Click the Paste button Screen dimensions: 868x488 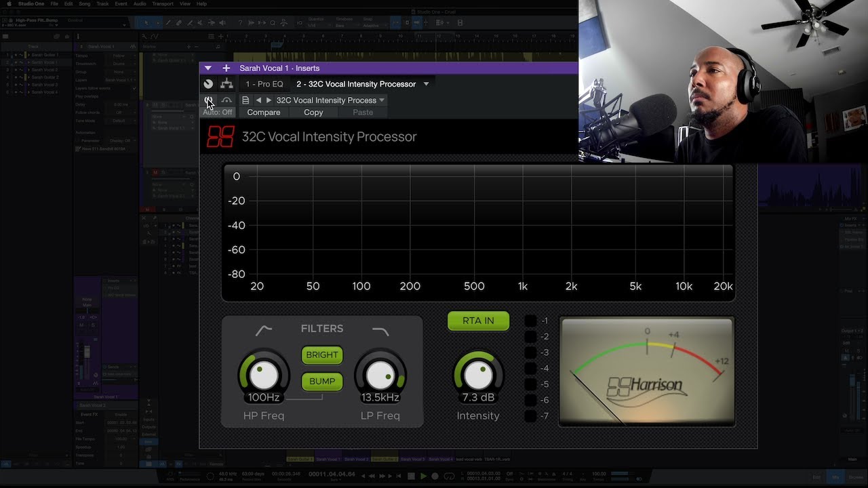(x=363, y=113)
